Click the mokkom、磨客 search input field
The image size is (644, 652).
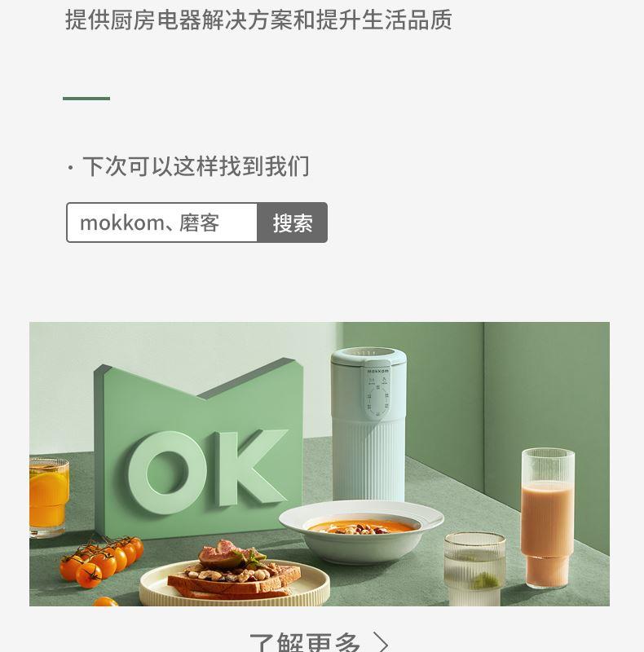pos(162,222)
